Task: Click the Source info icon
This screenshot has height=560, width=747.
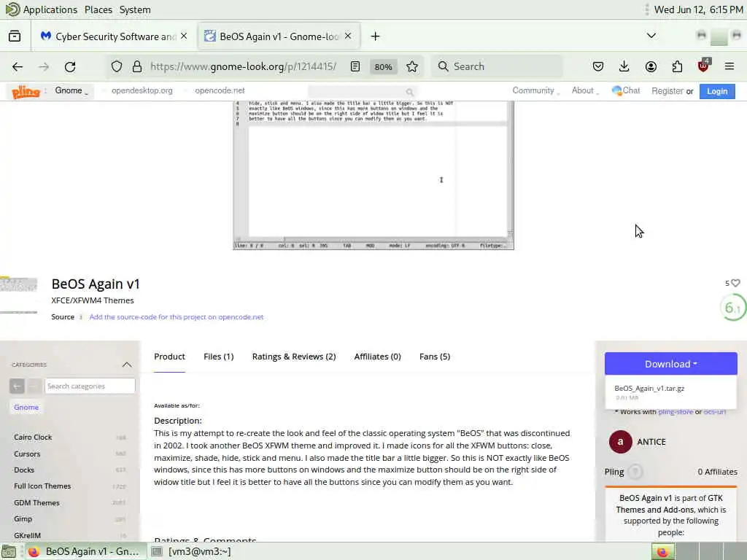Action: click(81, 317)
